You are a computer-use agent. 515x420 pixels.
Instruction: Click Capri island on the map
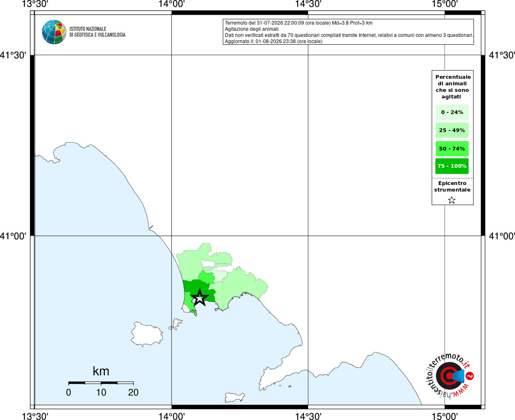234,397
